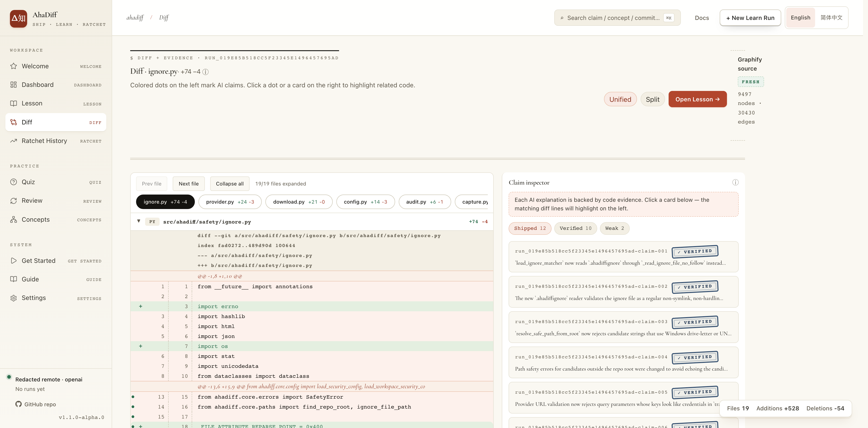Click the ahadiff breadcrumb link
Viewport: 868px width, 428px height.
pyautogui.click(x=135, y=18)
